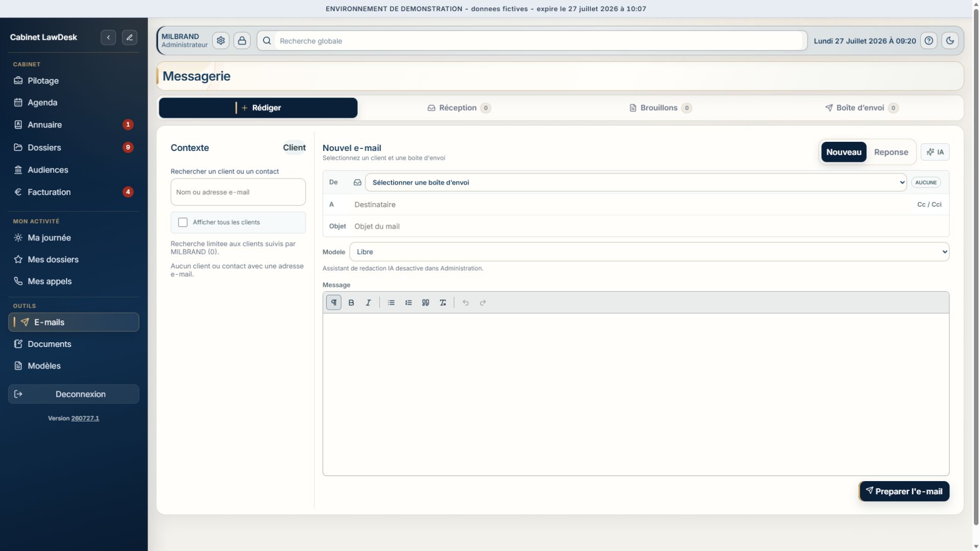Go to Mes appels
This screenshot has width=980, height=551.
[73, 281]
